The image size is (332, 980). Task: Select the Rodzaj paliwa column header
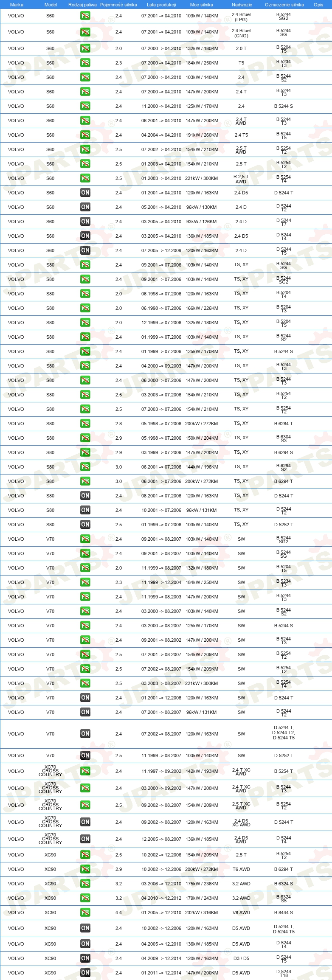point(82,5)
